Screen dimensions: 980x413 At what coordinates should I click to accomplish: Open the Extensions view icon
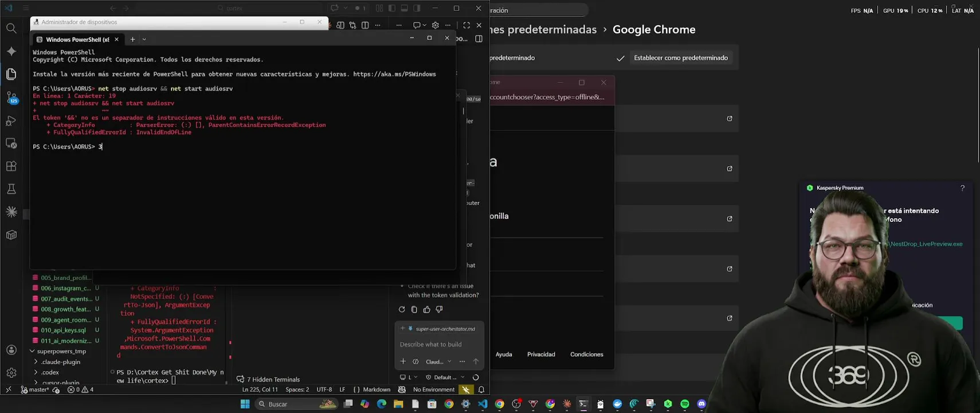click(x=11, y=166)
